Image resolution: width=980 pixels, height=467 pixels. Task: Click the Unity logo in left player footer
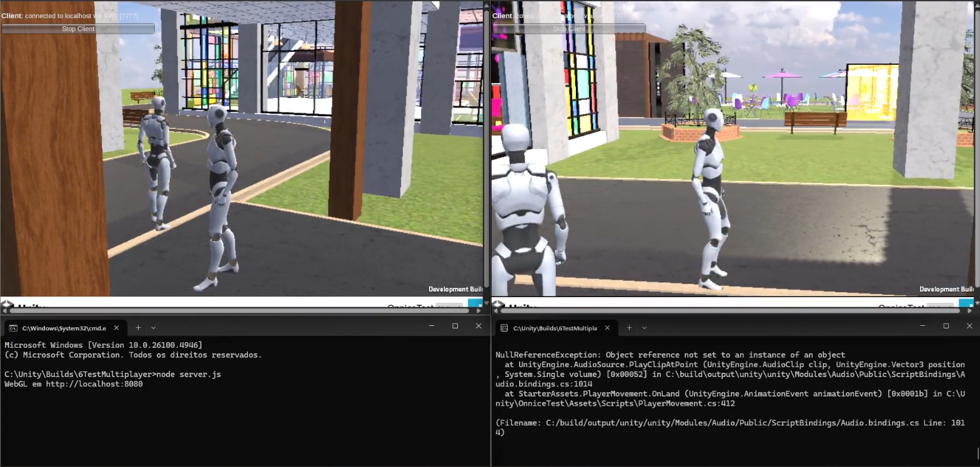(7, 305)
